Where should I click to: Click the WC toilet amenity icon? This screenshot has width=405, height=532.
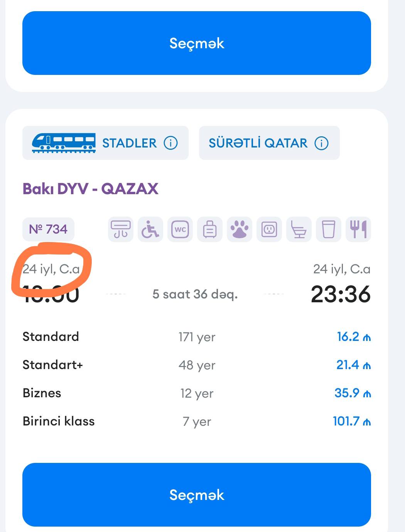coord(180,229)
